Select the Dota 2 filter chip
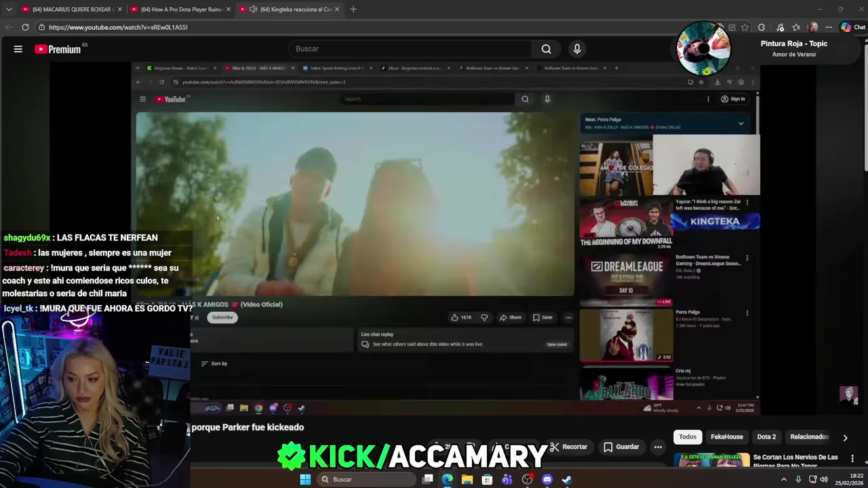 pyautogui.click(x=766, y=437)
